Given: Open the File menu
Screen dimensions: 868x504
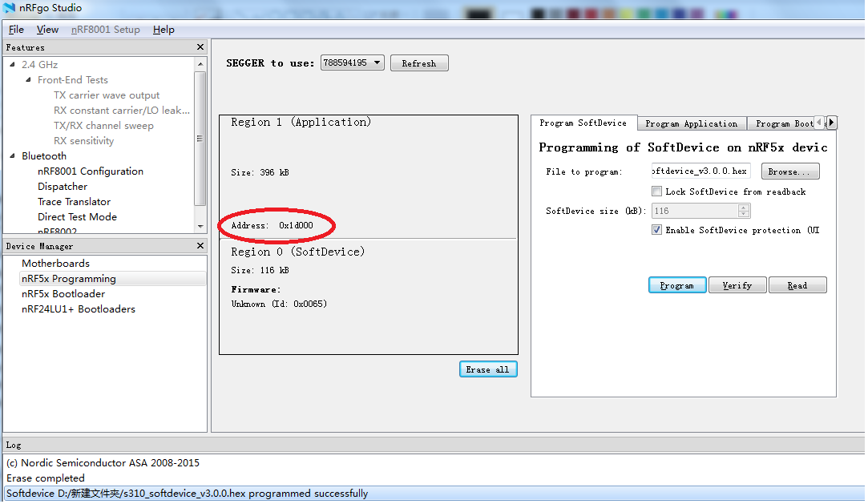Looking at the screenshot, I should pos(16,30).
